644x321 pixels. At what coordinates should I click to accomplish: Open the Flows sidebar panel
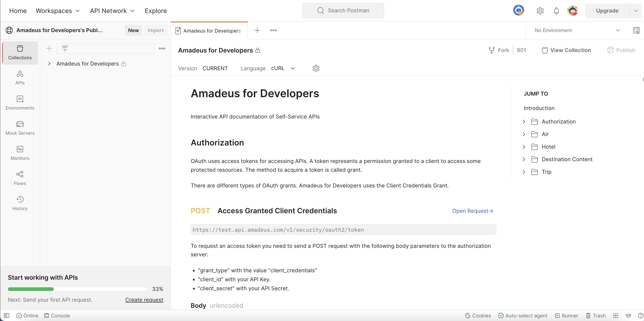(20, 178)
